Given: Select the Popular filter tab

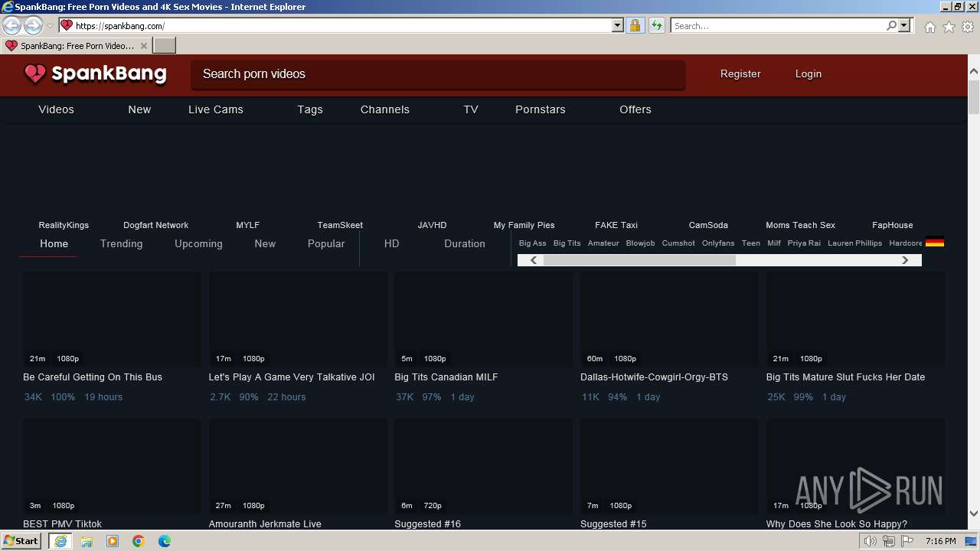Looking at the screenshot, I should [x=326, y=243].
